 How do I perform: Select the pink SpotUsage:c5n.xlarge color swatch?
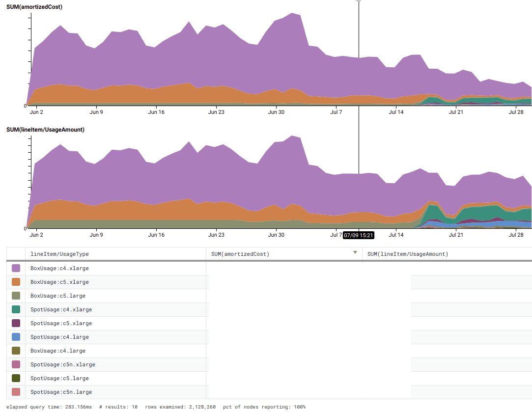pos(16,364)
